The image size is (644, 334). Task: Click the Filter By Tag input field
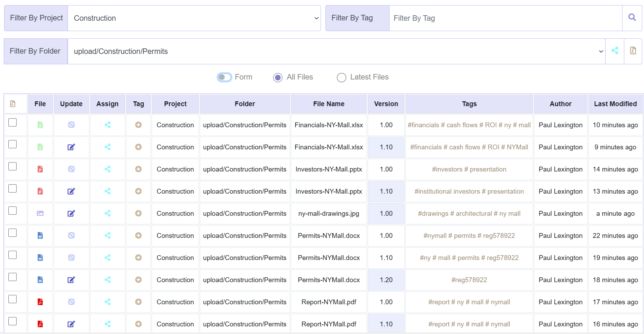coord(506,18)
